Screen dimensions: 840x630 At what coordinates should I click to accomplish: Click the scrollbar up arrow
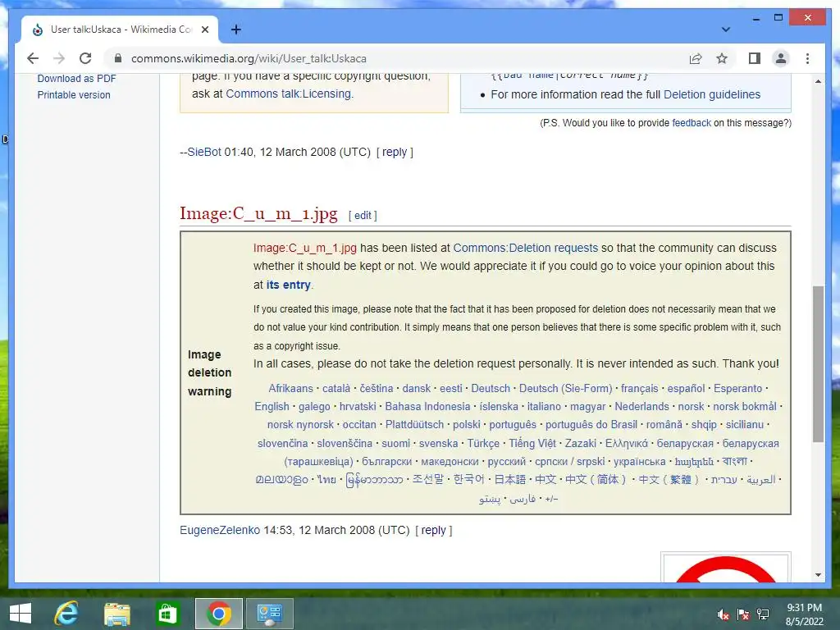818,81
